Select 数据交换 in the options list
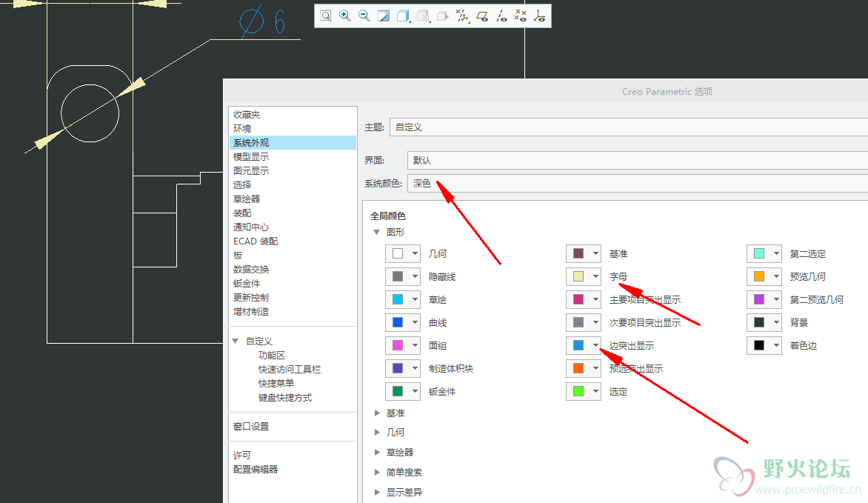Viewport: 868px width, 503px height. click(x=251, y=270)
